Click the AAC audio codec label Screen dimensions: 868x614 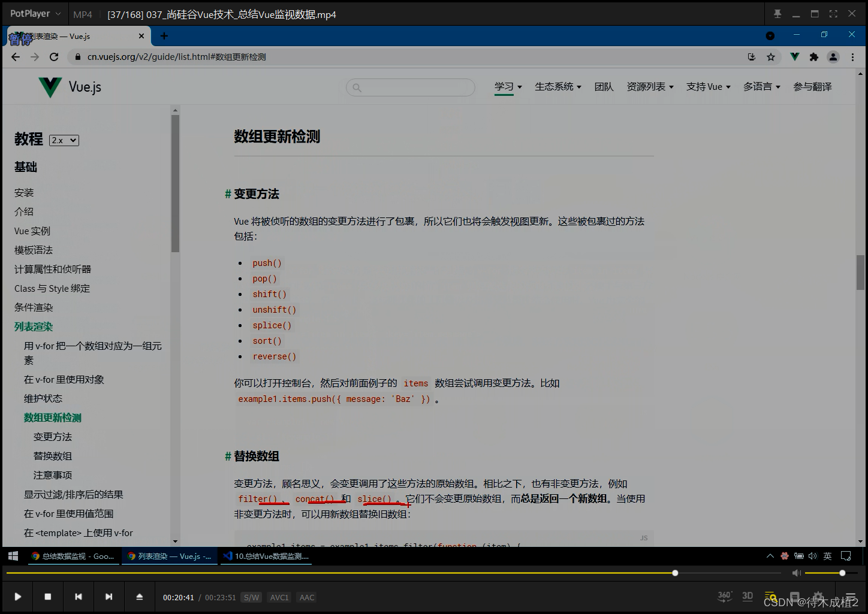click(307, 597)
